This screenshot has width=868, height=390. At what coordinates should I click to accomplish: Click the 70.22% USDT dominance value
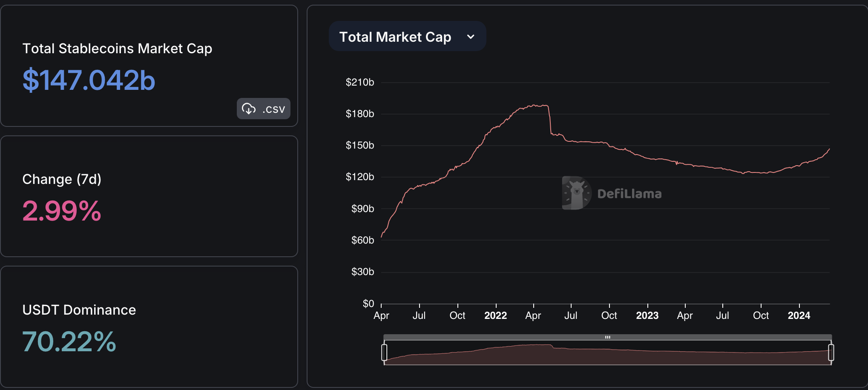69,341
